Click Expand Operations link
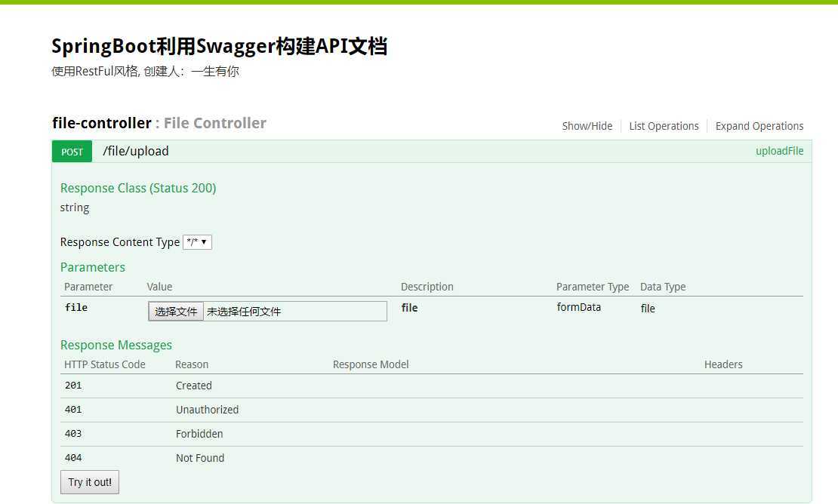The height and width of the screenshot is (504, 838). coord(759,126)
